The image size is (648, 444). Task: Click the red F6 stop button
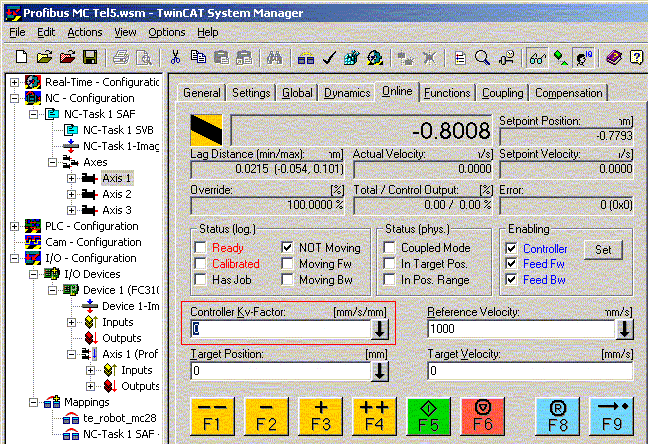click(483, 417)
